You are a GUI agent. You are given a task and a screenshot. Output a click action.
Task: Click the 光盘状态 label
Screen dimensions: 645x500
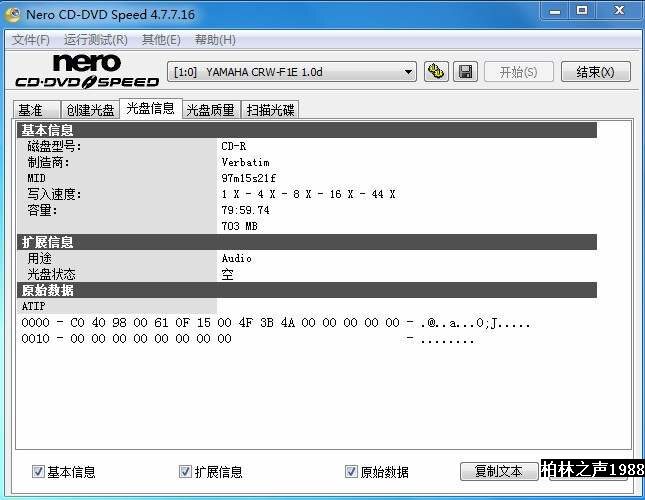51,274
